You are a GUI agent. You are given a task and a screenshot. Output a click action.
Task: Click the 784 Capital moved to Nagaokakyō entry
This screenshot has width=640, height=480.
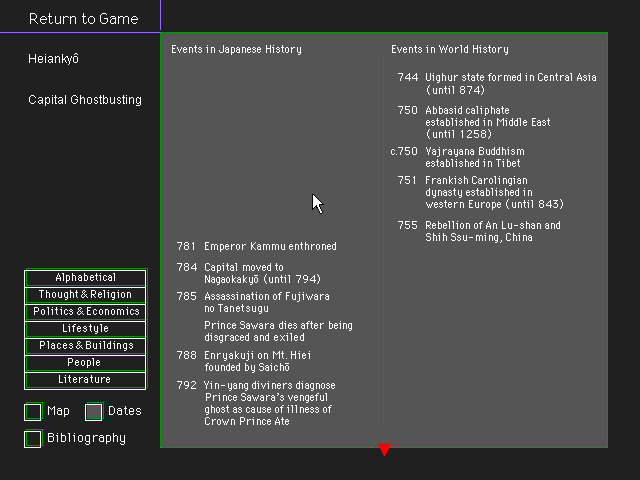click(x=249, y=273)
